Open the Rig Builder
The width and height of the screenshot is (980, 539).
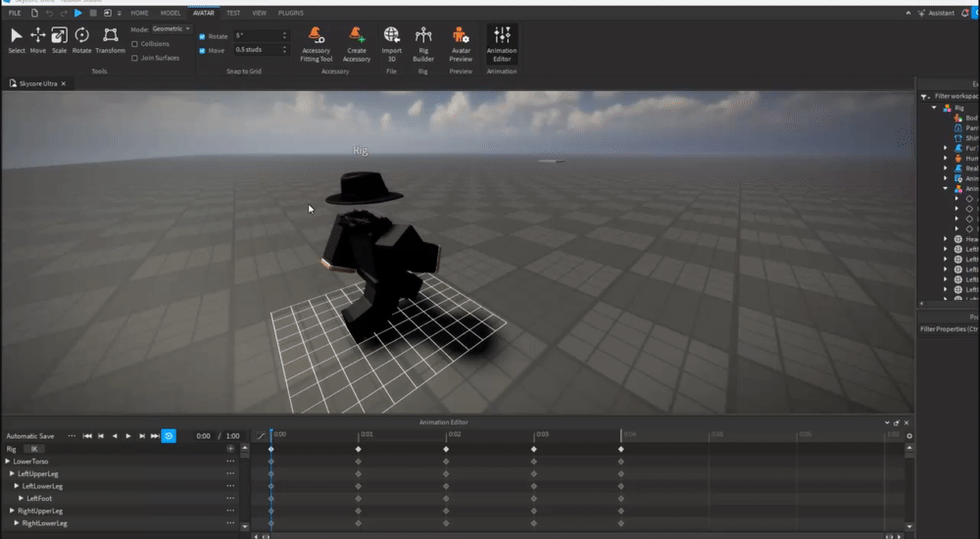click(x=423, y=44)
